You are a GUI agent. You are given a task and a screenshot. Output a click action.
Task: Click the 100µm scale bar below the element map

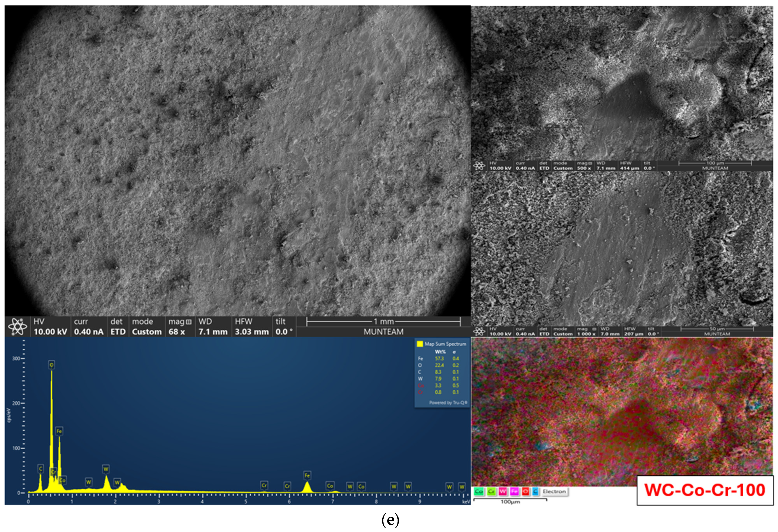pos(510,501)
